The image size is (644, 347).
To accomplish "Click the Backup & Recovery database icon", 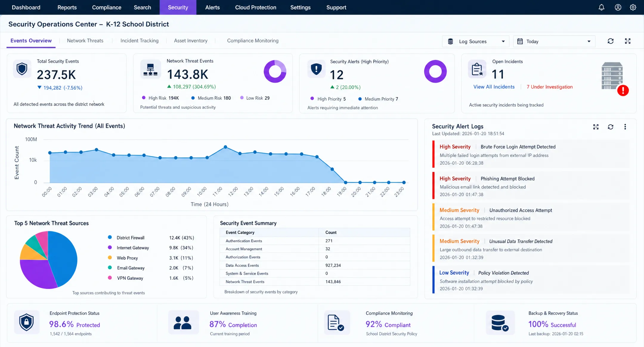I will (500, 323).
